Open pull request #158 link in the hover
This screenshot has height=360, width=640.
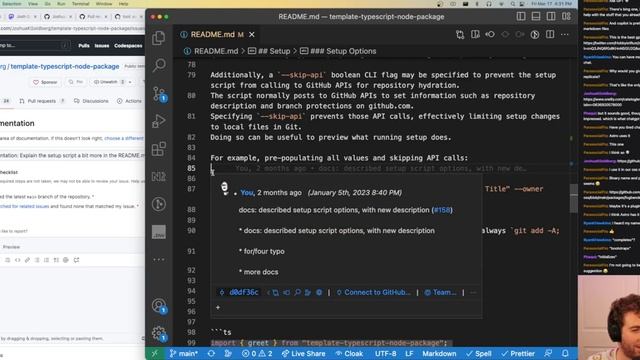(442, 210)
